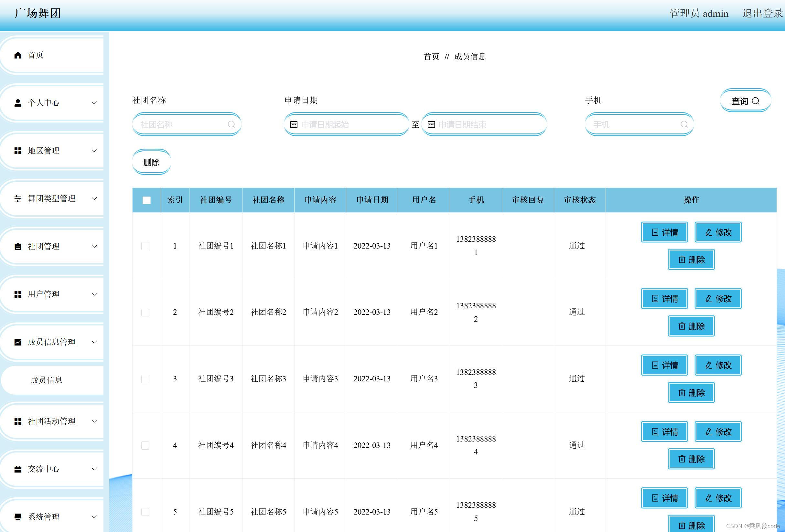
Task: Check the checkbox for row 3
Action: [145, 379]
